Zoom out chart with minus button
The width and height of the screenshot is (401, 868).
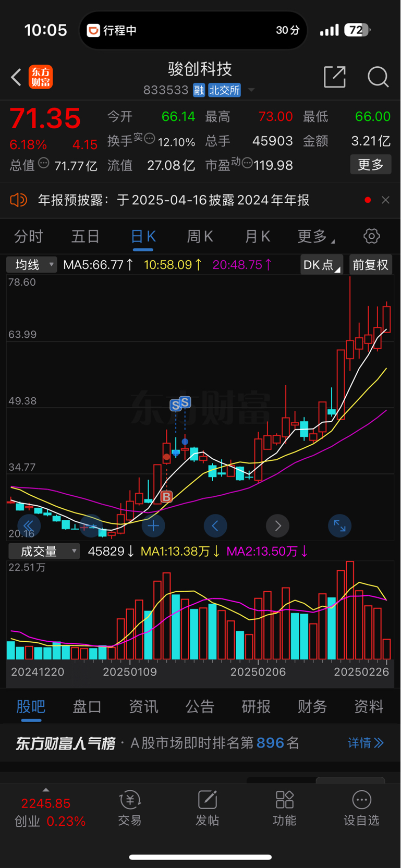pyautogui.click(x=91, y=526)
